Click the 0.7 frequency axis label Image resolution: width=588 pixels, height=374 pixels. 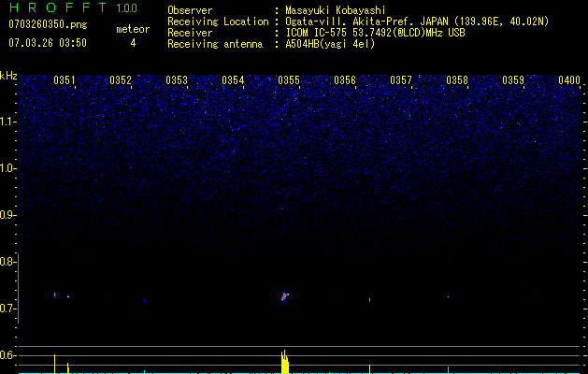[x=8, y=309]
